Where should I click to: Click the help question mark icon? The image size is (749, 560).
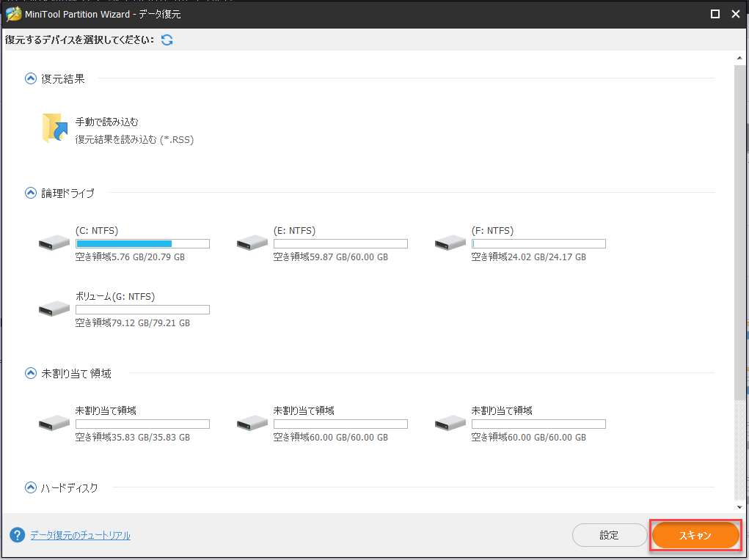(x=16, y=535)
